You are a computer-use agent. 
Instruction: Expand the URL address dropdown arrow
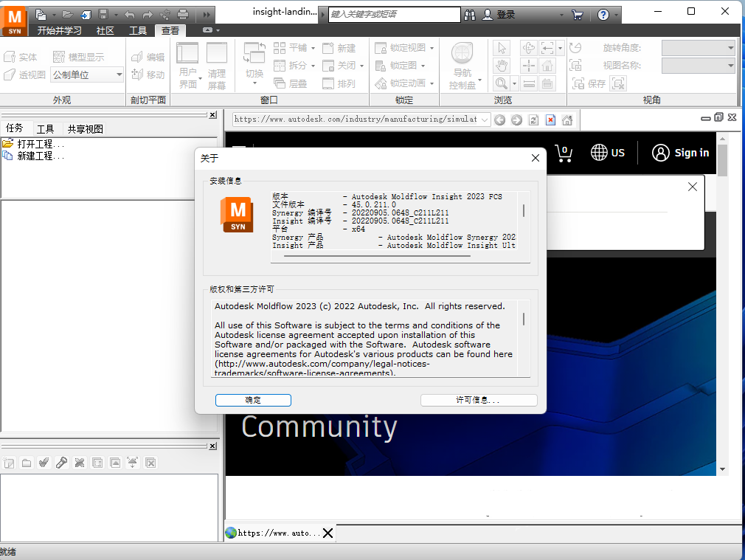tap(484, 120)
